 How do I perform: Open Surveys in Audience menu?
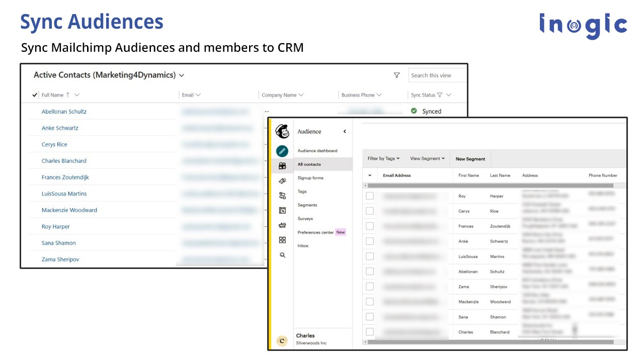pos(305,219)
